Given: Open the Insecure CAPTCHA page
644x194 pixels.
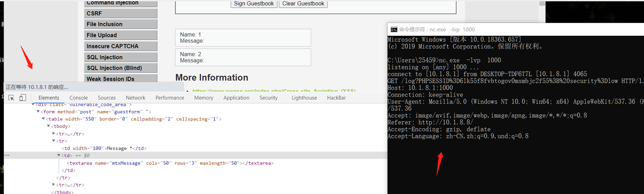Looking at the screenshot, I should click(x=121, y=46).
